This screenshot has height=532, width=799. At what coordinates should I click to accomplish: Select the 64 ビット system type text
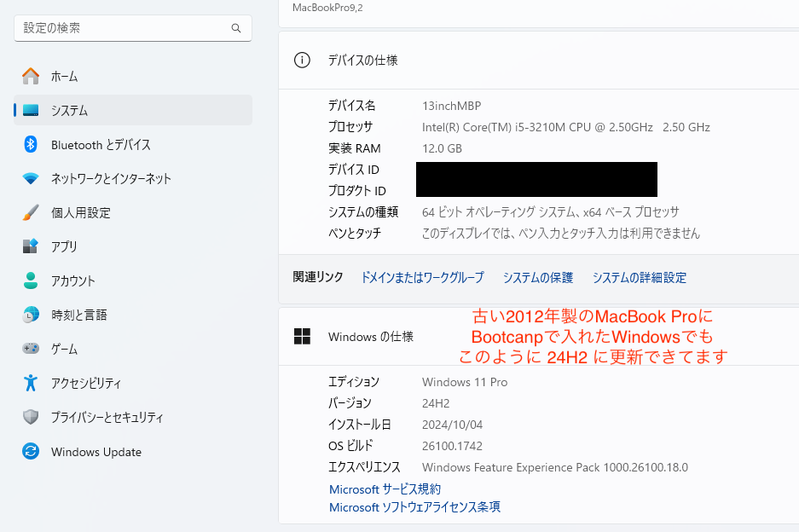pos(551,212)
